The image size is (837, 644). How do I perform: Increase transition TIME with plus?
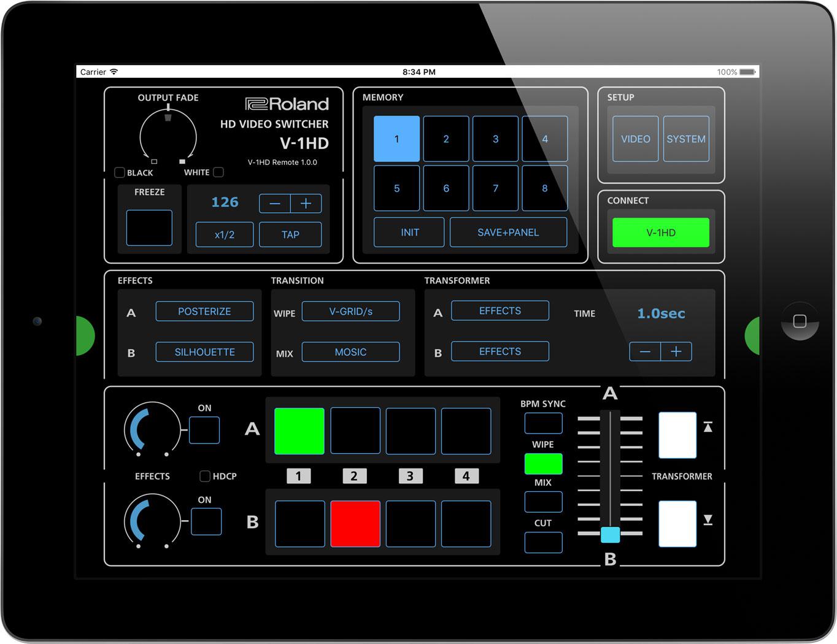pyautogui.click(x=676, y=351)
